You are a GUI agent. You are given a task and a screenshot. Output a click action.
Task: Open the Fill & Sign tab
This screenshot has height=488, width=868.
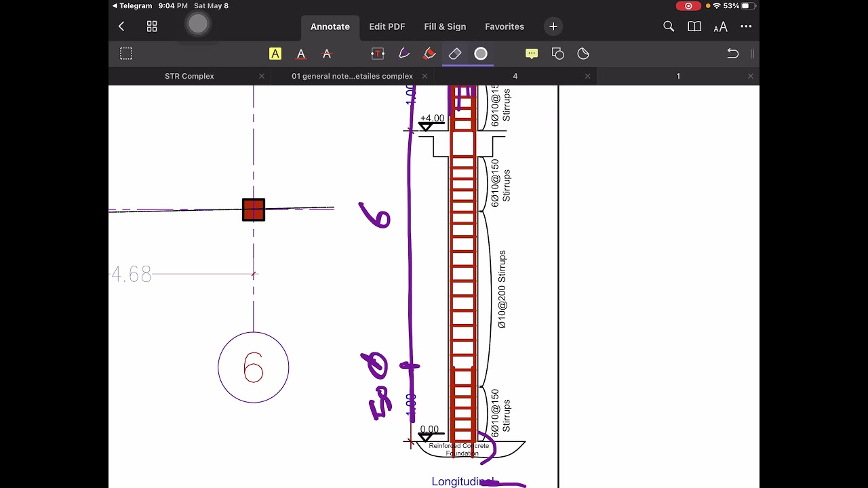[445, 26]
